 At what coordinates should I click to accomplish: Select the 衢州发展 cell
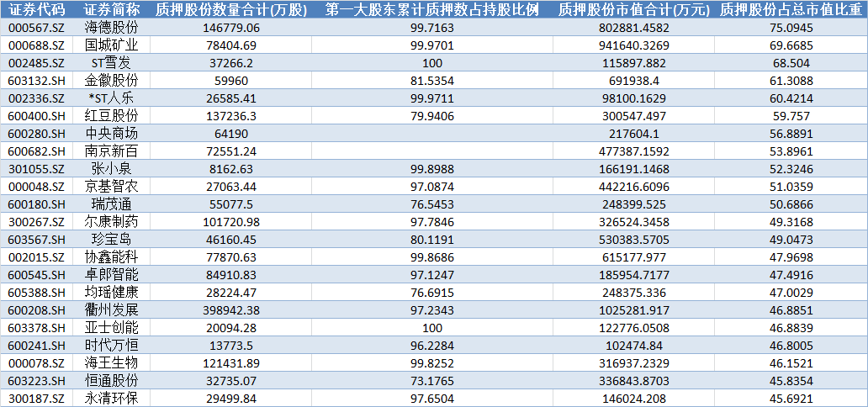111,310
